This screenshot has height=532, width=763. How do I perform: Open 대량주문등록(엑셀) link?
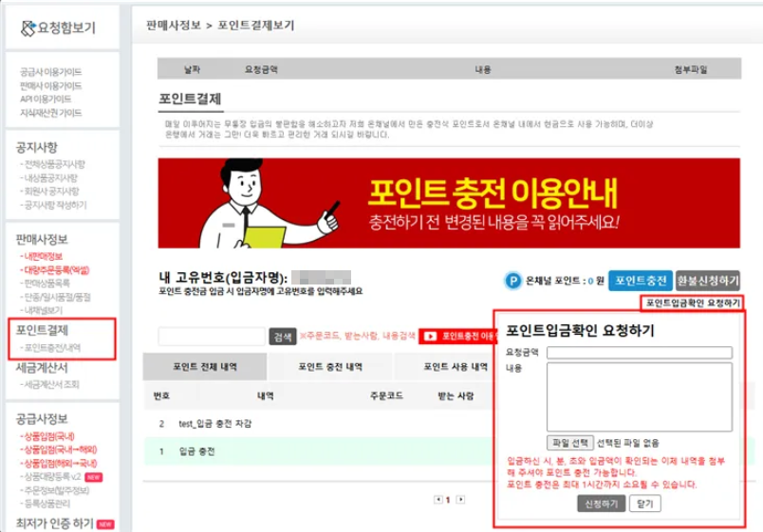click(54, 270)
